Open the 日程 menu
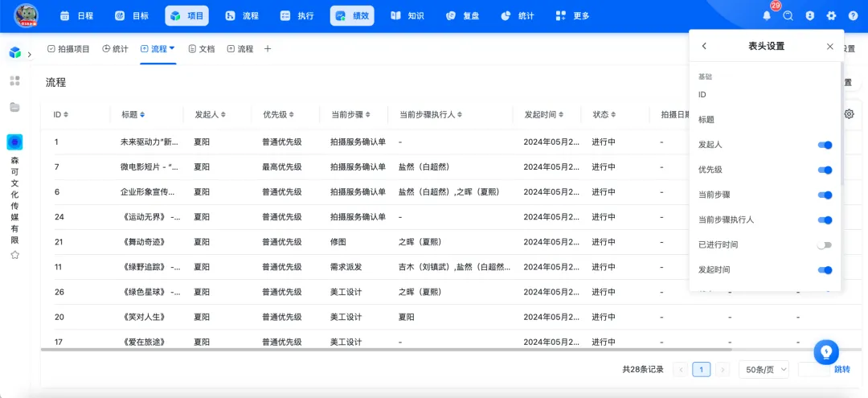Viewport: 868px width, 398px height. coord(77,15)
